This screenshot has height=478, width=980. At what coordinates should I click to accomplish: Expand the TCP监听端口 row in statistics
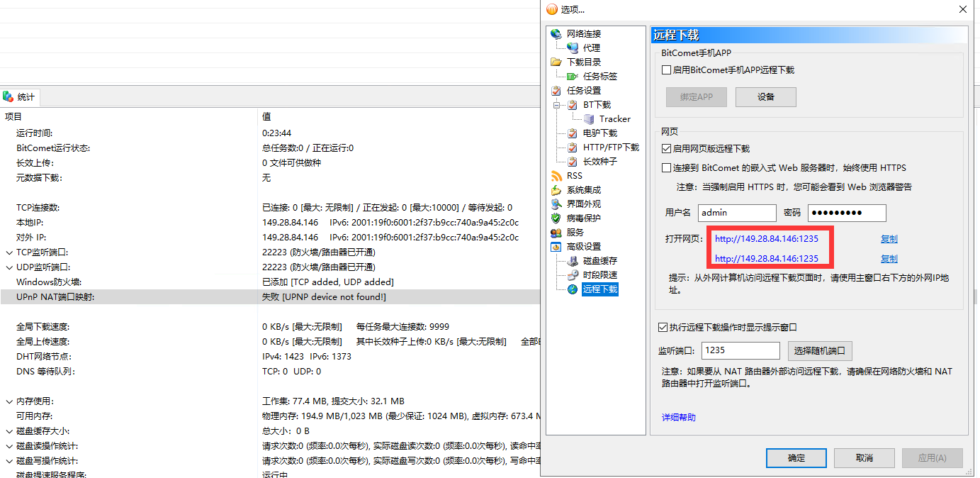[9, 252]
